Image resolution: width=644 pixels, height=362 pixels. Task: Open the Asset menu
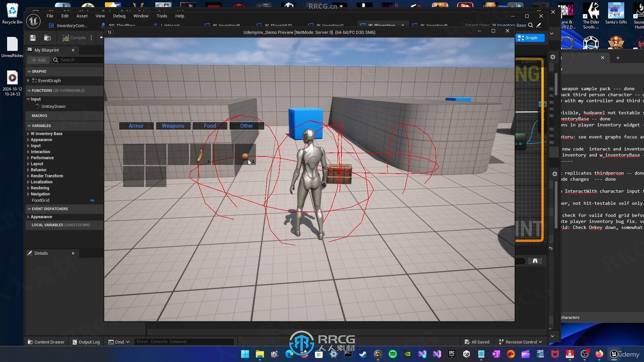[82, 16]
